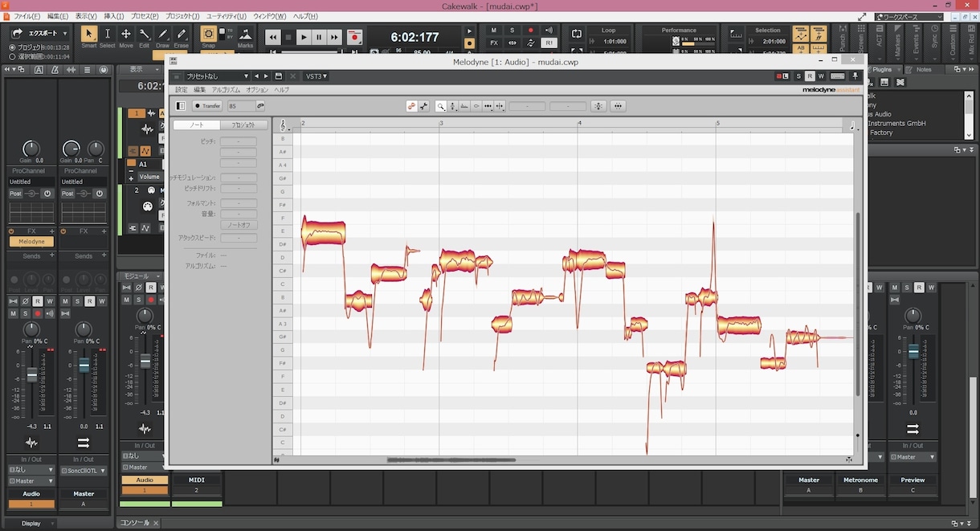Click the Melodyne tempo field showing 85

(240, 106)
